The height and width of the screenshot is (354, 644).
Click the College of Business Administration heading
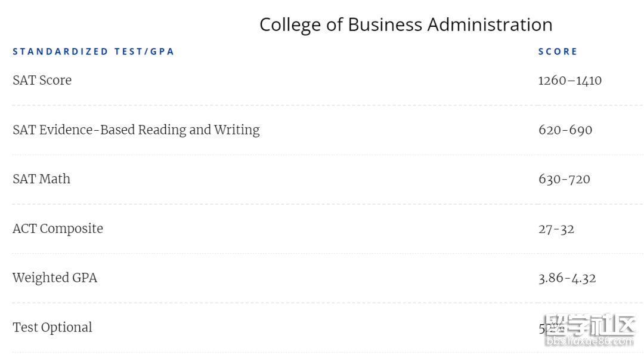406,25
